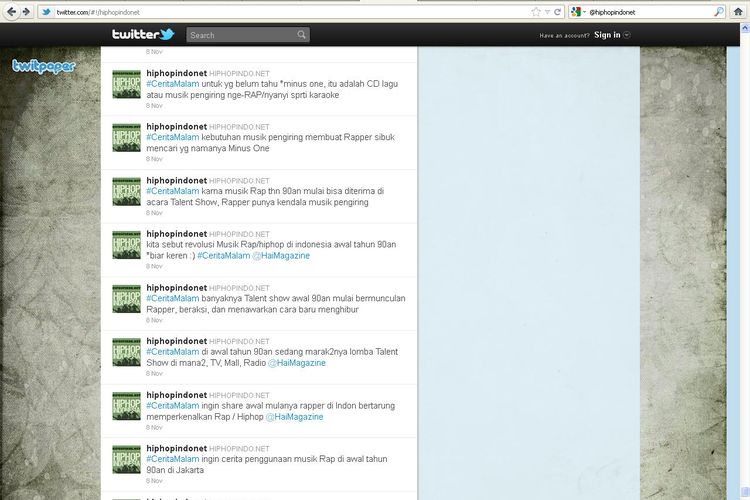Viewport: 750px width, 500px height.
Task: Click HIPHOPINDO.NET label on 'minus one' tweet
Action: point(239,74)
